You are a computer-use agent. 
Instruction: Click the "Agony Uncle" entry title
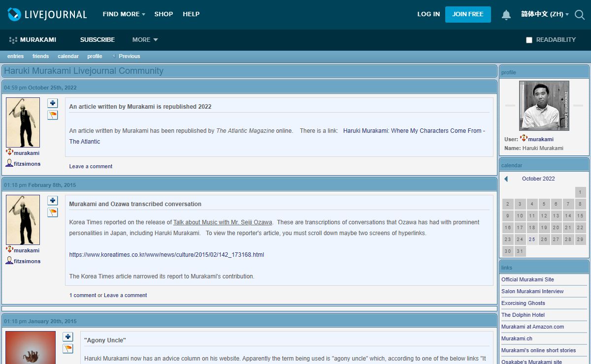(105, 340)
